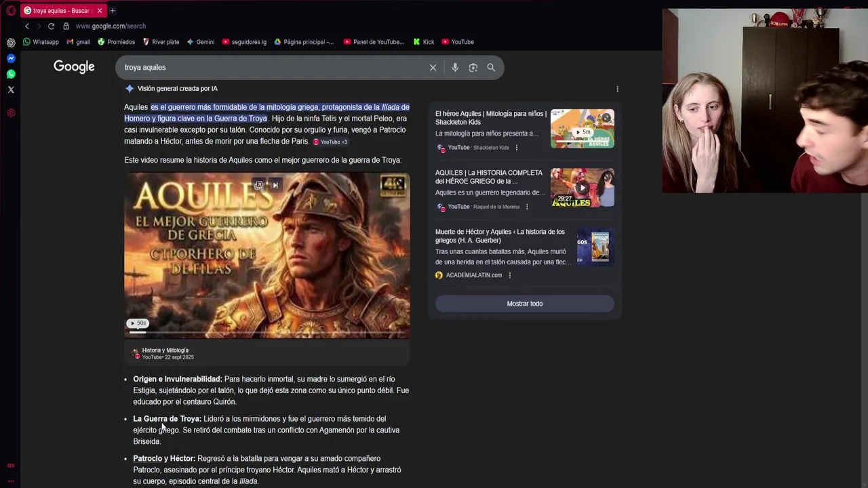
Task: Play the Shackleton Kids video thumbnail
Action: 583,129
